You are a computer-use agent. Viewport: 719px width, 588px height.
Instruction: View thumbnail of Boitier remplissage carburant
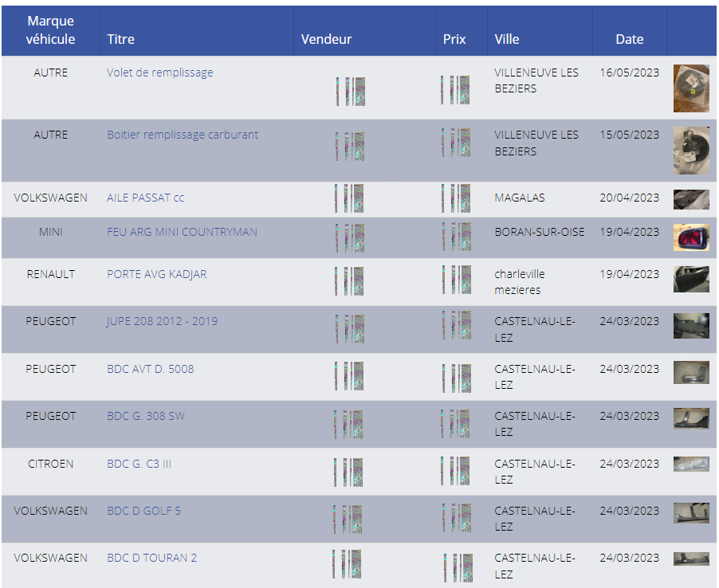click(x=691, y=151)
